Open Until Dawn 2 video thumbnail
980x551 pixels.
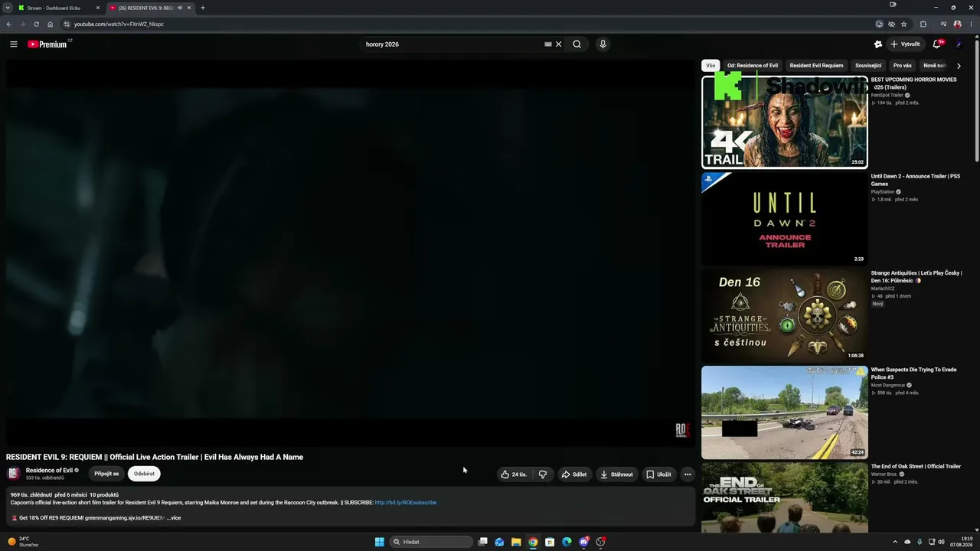(x=785, y=218)
